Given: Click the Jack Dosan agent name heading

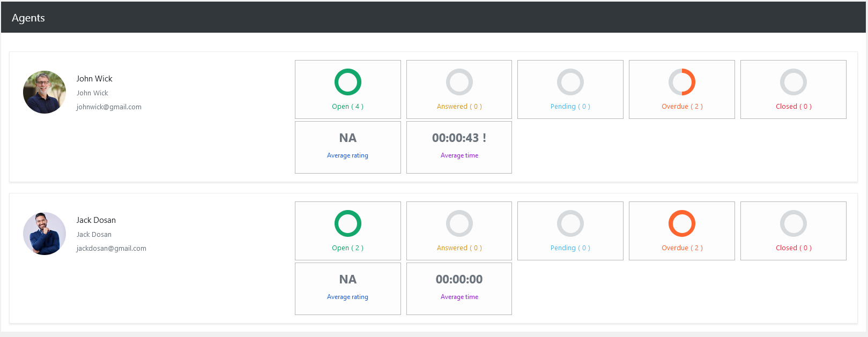Looking at the screenshot, I should [x=96, y=220].
